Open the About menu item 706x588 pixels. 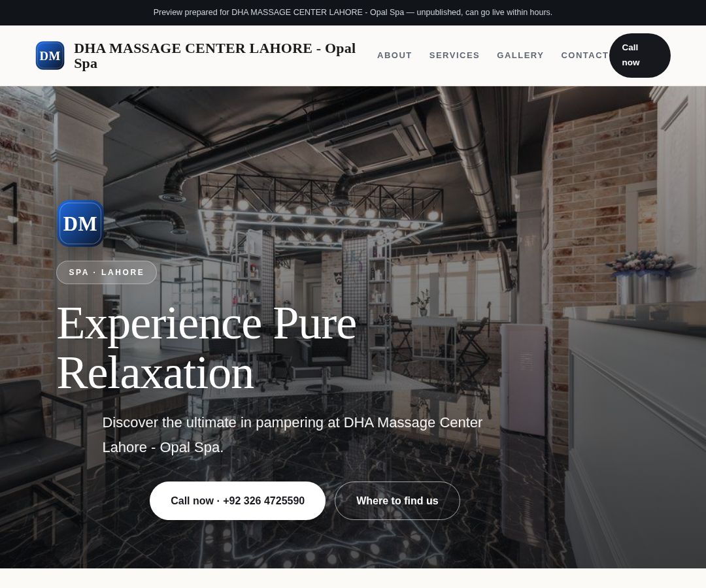[x=394, y=56]
